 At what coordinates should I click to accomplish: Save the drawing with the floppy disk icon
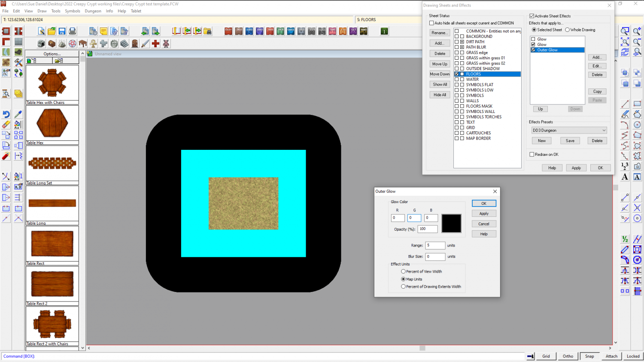[x=62, y=31]
